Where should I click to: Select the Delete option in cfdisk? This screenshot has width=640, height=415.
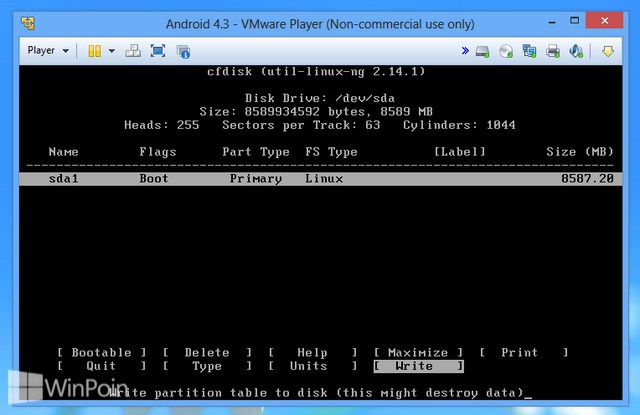(207, 352)
